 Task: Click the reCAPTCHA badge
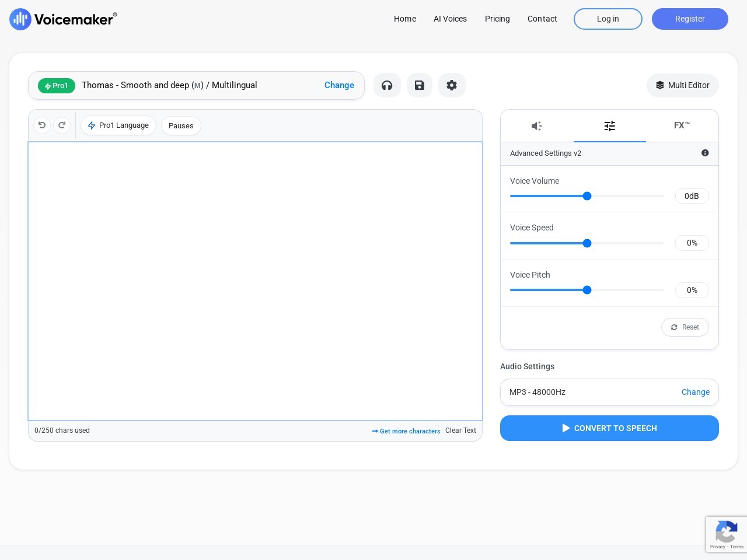tap(727, 534)
